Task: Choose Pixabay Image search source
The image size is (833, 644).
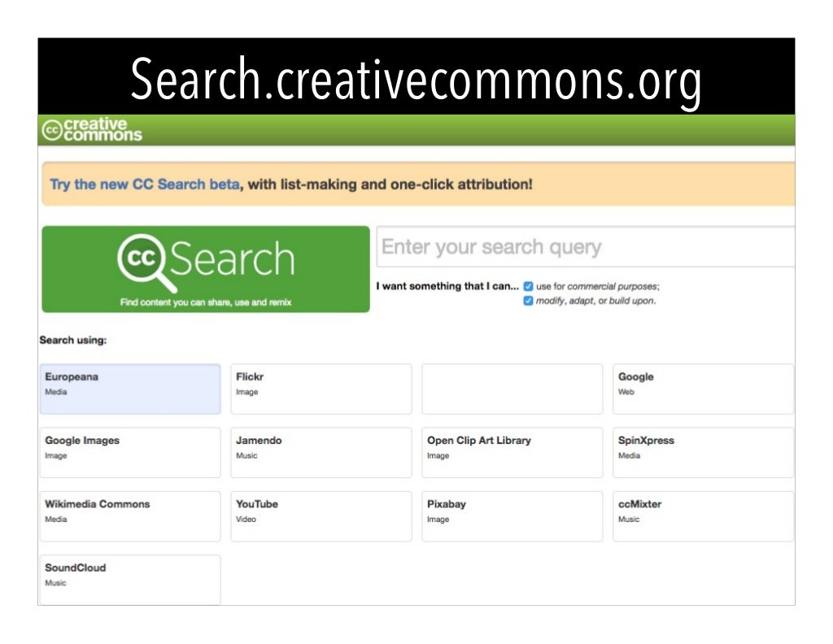Action: (x=512, y=516)
